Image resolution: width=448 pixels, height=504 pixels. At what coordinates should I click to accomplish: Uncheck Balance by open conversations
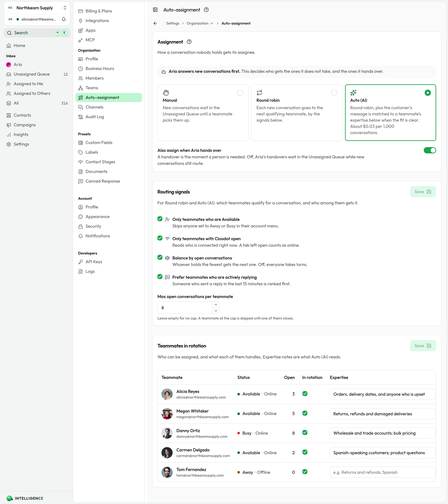(160, 257)
